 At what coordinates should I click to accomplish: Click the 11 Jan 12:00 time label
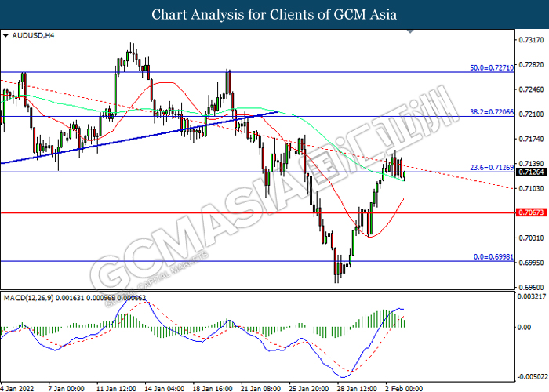tap(116, 389)
